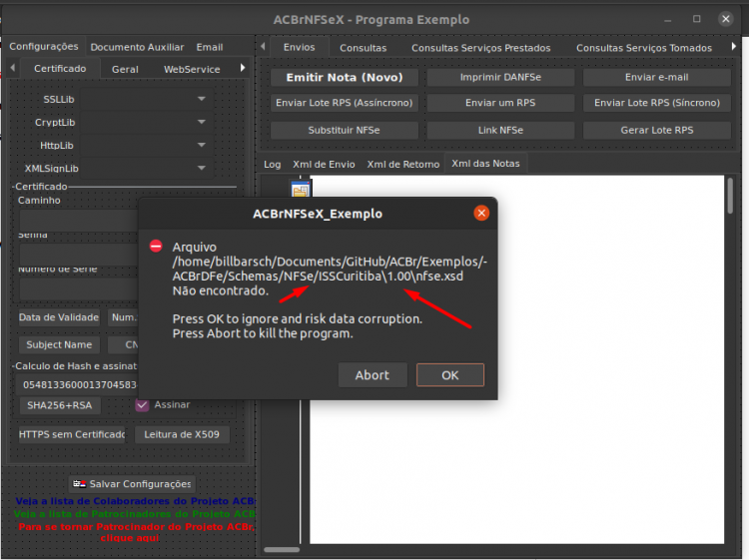Click the Caminho certificate path field

[79, 221]
